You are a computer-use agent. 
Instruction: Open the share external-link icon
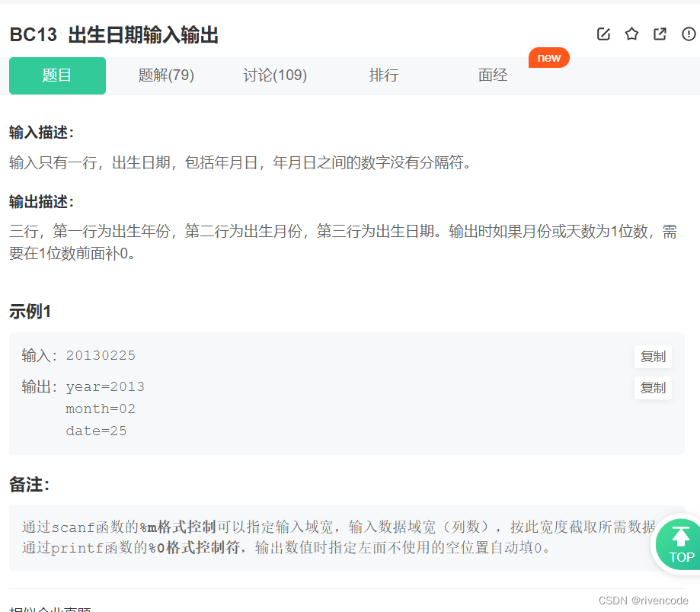click(660, 34)
